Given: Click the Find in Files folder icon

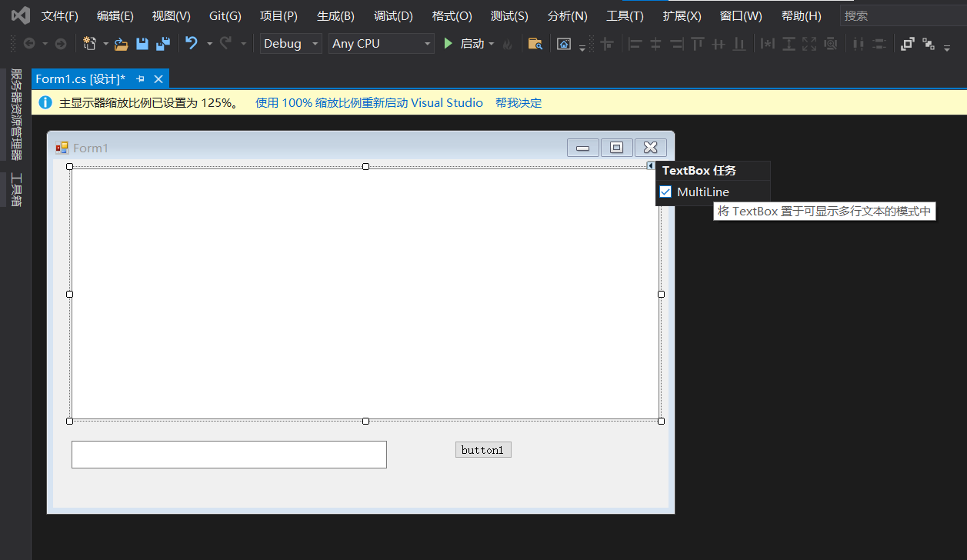Looking at the screenshot, I should pyautogui.click(x=535, y=44).
